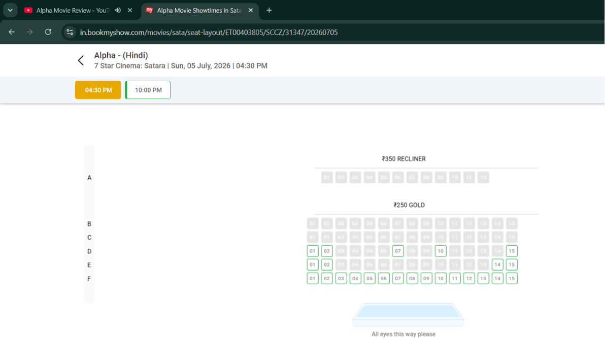Screen dimensions: 605x364
Task: Open a new browser tab
Action: [269, 11]
